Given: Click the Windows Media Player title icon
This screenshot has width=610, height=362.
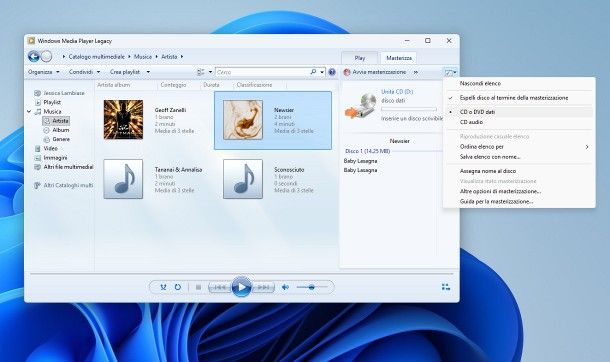Looking at the screenshot, I should pyautogui.click(x=32, y=41).
